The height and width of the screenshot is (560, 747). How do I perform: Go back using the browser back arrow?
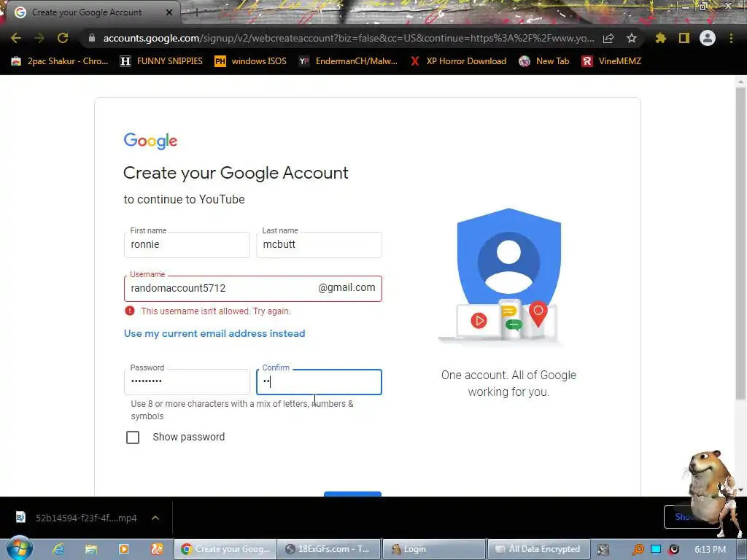coord(16,38)
